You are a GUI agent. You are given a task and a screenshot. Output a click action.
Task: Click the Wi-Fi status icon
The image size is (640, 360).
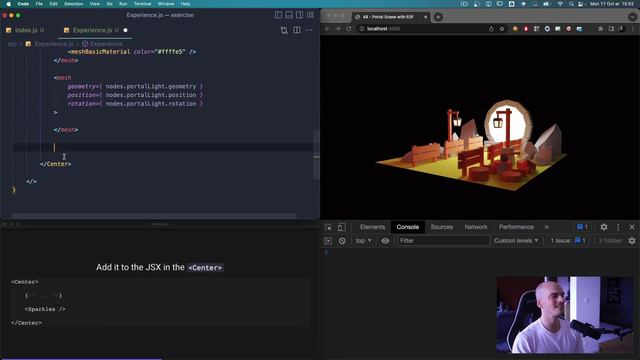point(560,4)
